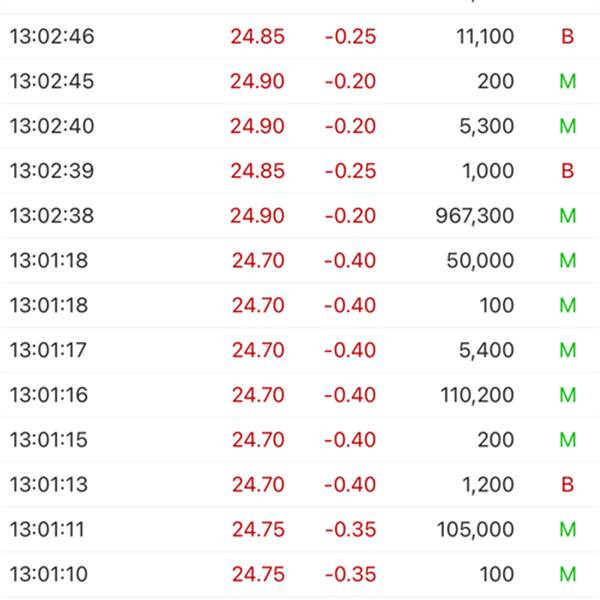Tap price 24.75 at 13:01:11
The width and height of the screenshot is (600, 600).
pos(258,530)
